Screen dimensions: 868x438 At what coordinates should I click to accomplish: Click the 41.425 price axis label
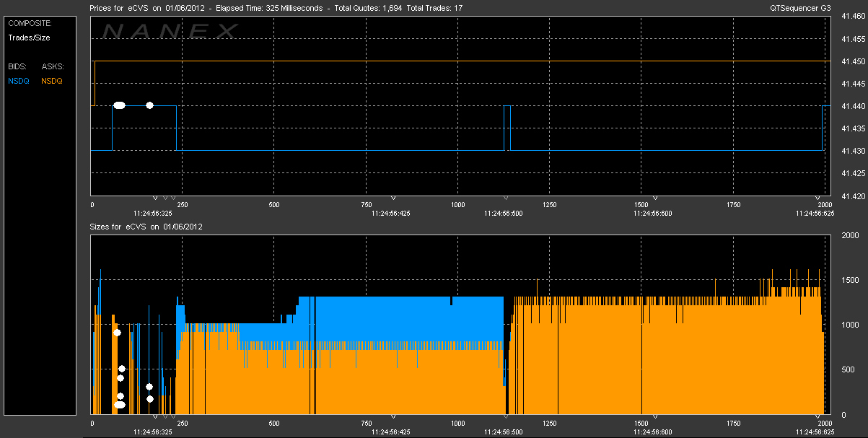click(854, 173)
